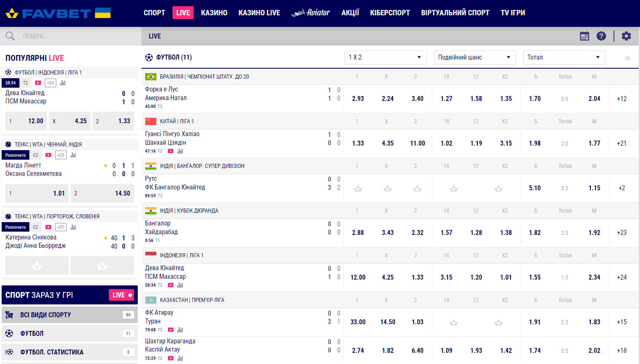Open the settings gear icon
The width and height of the screenshot is (640, 364).
point(626,36)
